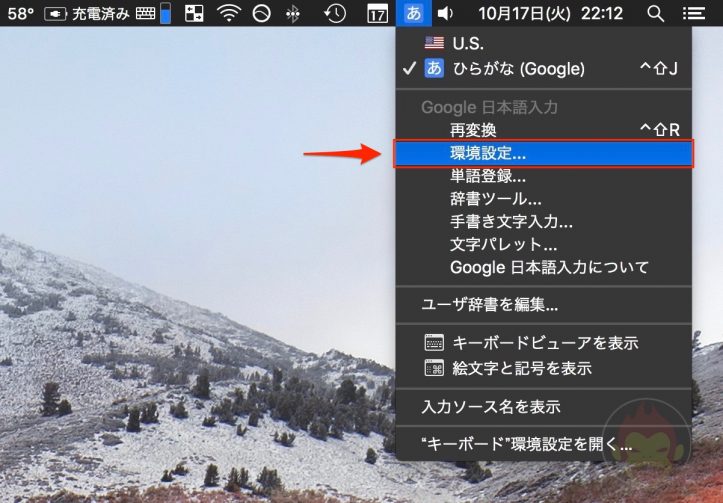Open 単語登録... word registration
The width and height of the screenshot is (723, 503).
pos(544,176)
